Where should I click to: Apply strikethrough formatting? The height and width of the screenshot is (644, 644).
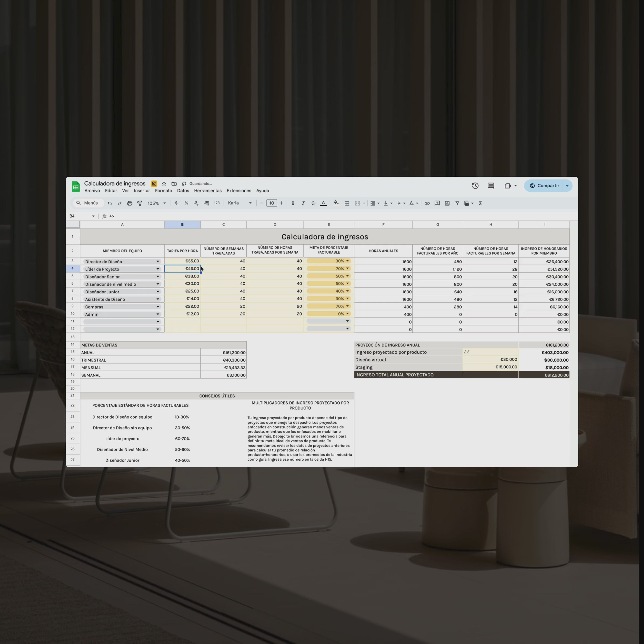coord(313,203)
